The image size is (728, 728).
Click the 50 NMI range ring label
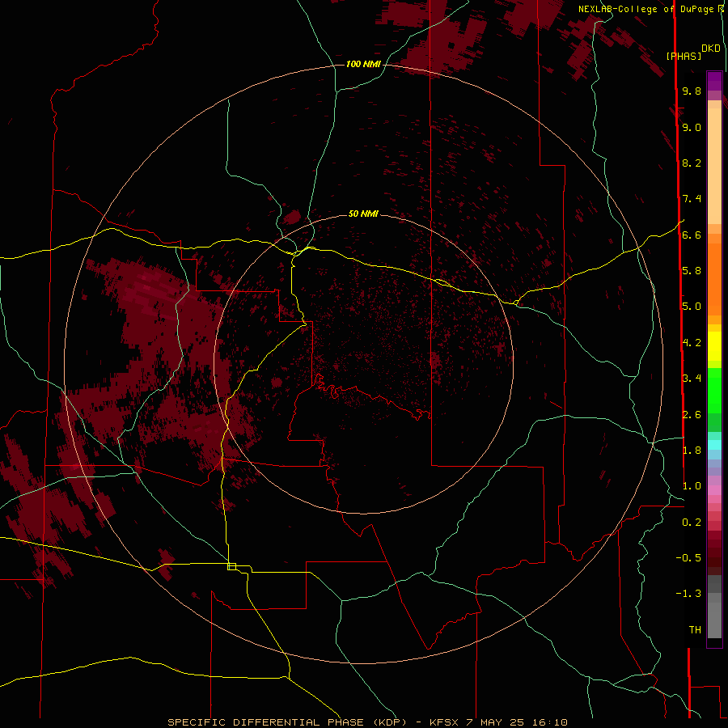tap(363, 214)
